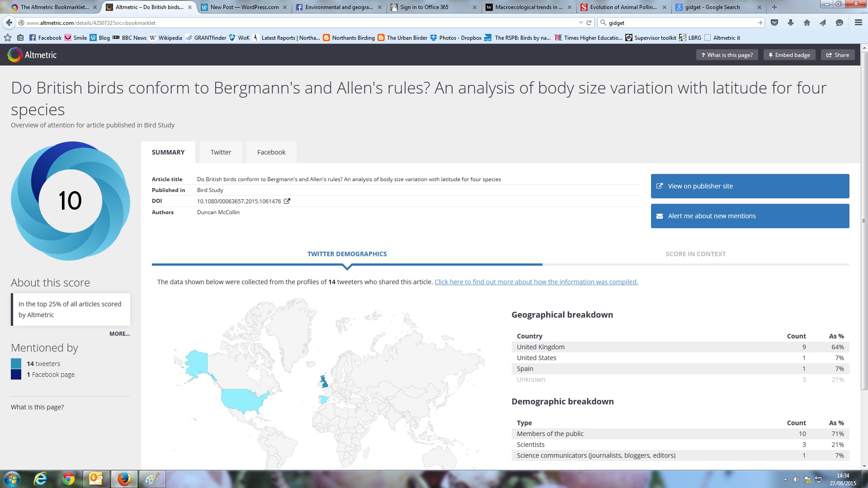Click View on publisher site button
Image resolution: width=868 pixels, height=488 pixels.
coord(750,186)
